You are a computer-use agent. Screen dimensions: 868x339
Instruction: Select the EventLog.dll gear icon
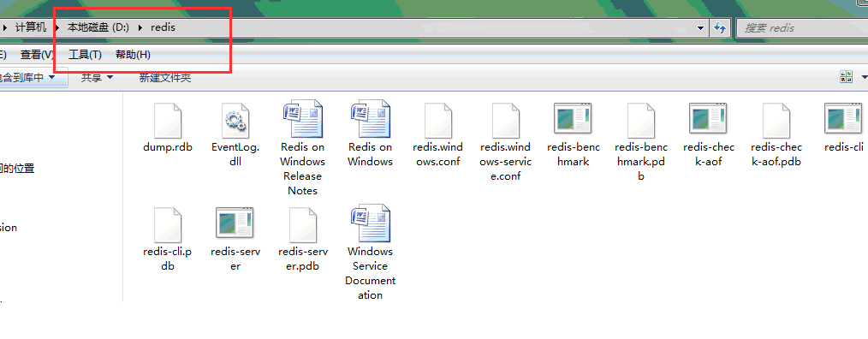(x=235, y=120)
